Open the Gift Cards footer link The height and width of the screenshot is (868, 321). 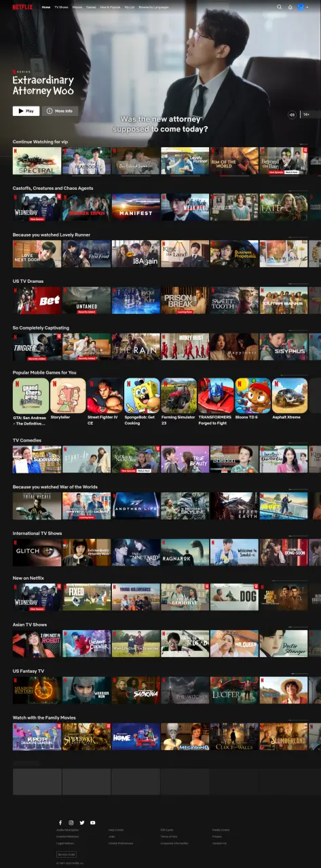tap(167, 829)
